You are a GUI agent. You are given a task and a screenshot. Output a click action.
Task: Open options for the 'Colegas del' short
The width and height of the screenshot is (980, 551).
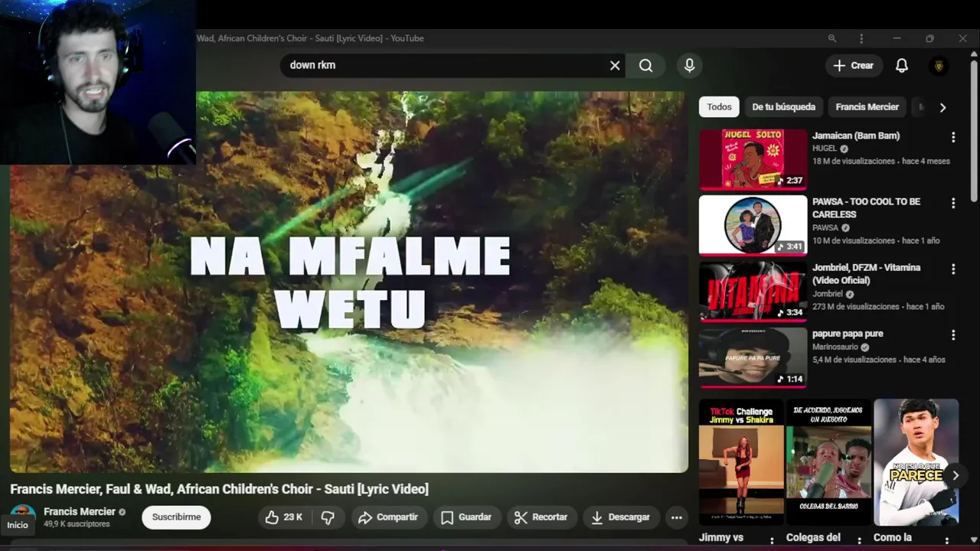[x=860, y=540]
